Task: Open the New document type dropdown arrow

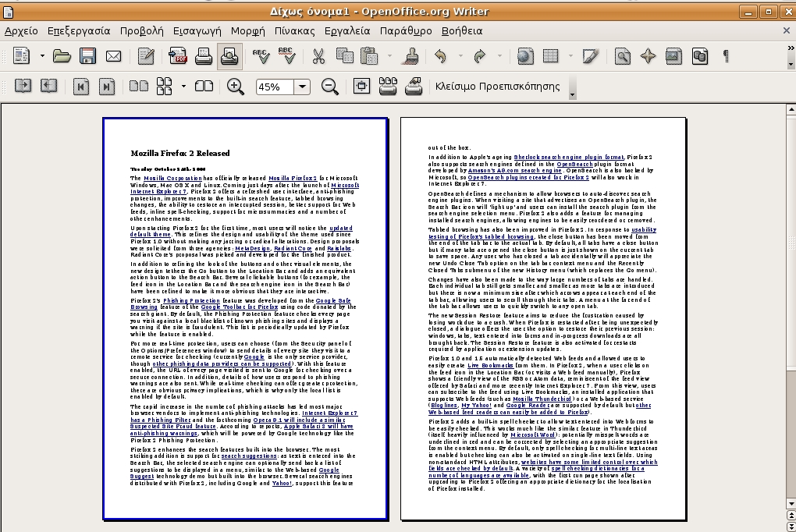Action: [x=42, y=56]
